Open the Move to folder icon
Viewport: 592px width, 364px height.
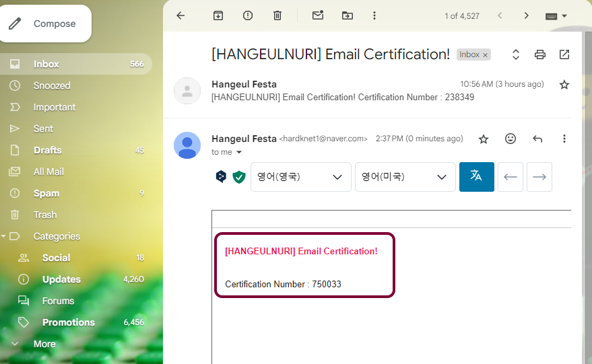[x=348, y=15]
